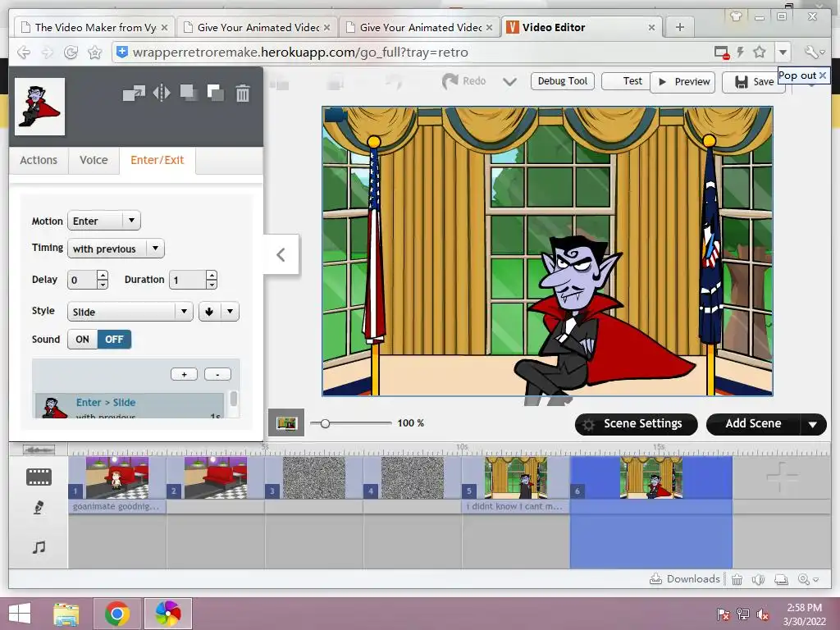Click the video track filmstrip icon
The width and height of the screenshot is (840, 630).
tap(39, 477)
